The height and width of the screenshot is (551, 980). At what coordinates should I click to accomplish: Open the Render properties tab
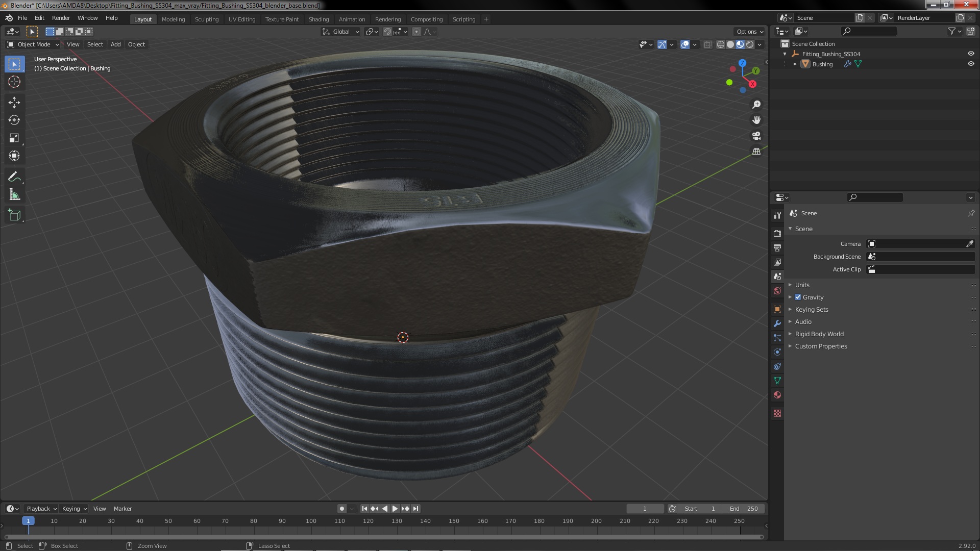click(x=777, y=234)
